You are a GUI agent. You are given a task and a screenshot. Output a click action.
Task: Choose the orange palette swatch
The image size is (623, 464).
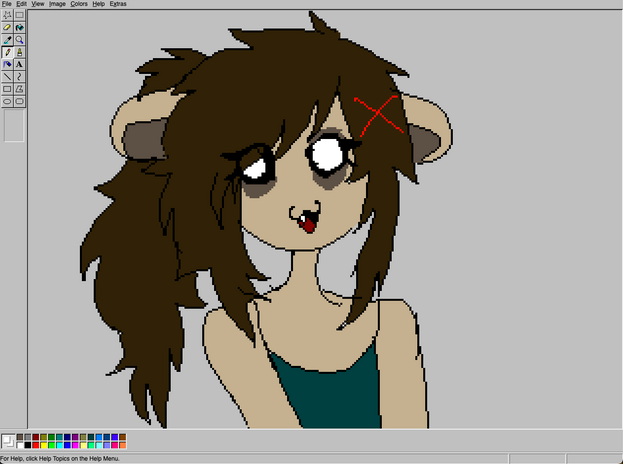[123, 445]
